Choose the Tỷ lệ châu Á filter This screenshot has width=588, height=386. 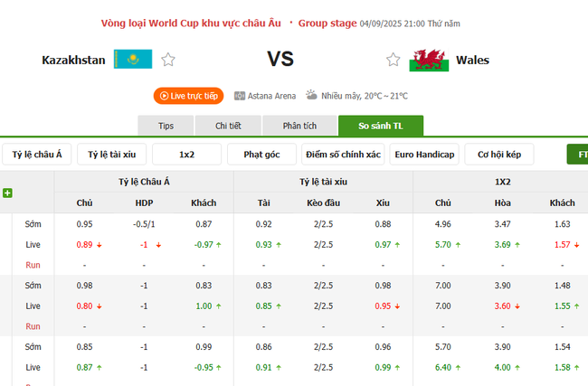(37, 155)
